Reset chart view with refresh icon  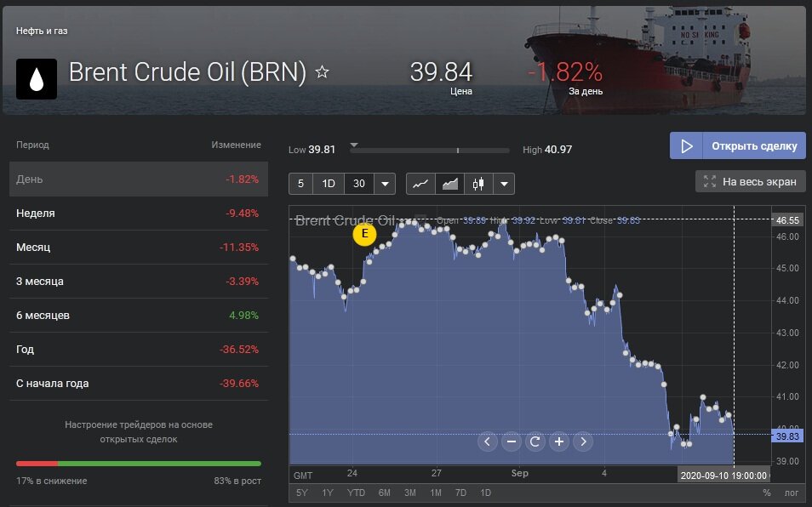[x=535, y=441]
